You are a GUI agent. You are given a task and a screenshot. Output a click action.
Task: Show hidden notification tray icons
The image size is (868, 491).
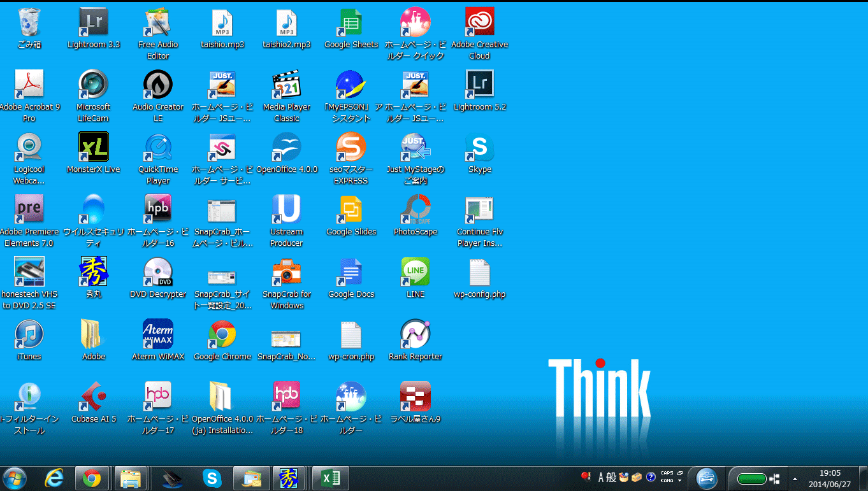(794, 478)
